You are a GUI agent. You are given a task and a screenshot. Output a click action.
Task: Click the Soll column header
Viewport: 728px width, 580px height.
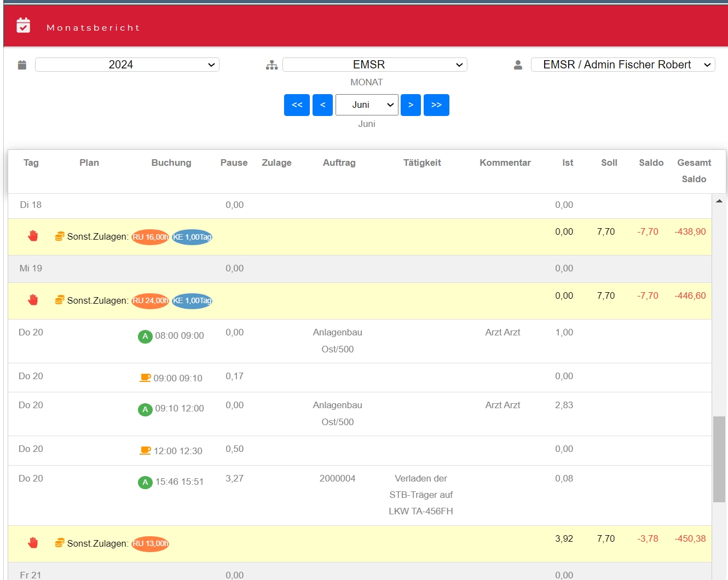(609, 163)
